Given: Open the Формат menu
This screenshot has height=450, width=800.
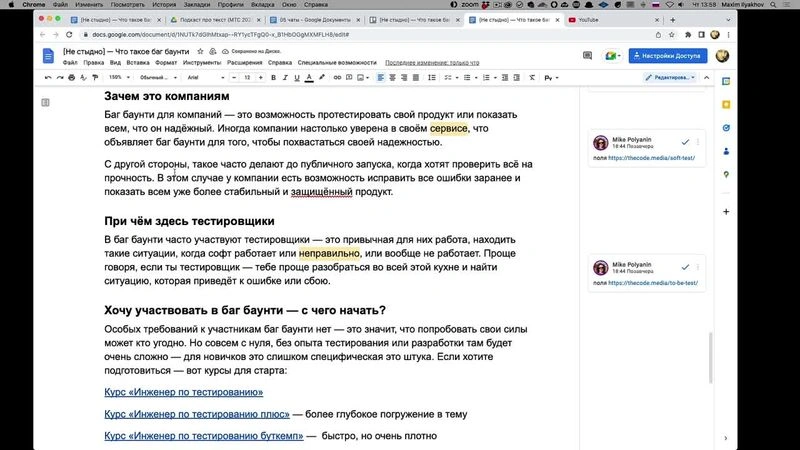Looking at the screenshot, I should coord(166,63).
